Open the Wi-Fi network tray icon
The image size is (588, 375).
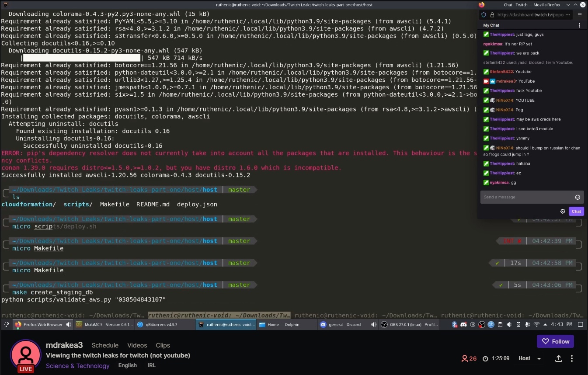tap(536, 325)
